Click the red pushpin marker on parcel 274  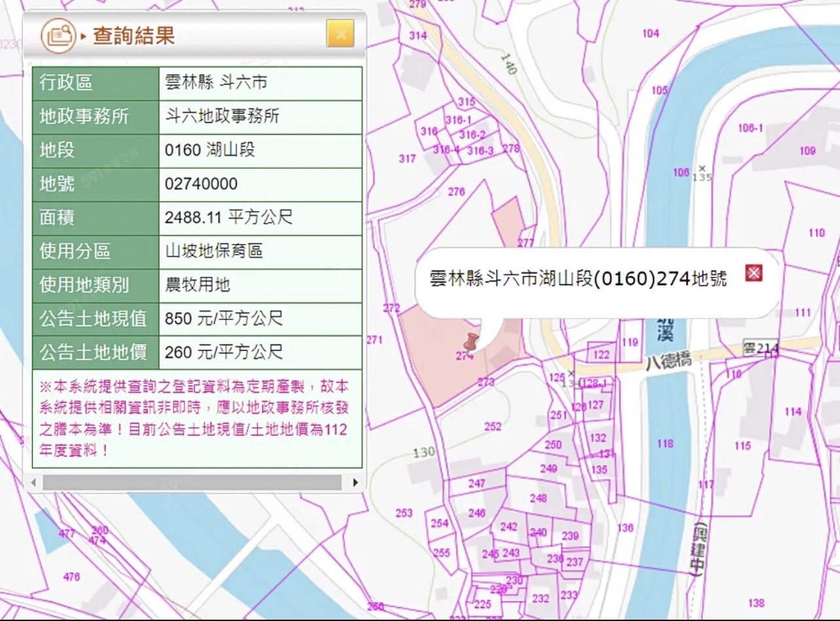470,340
